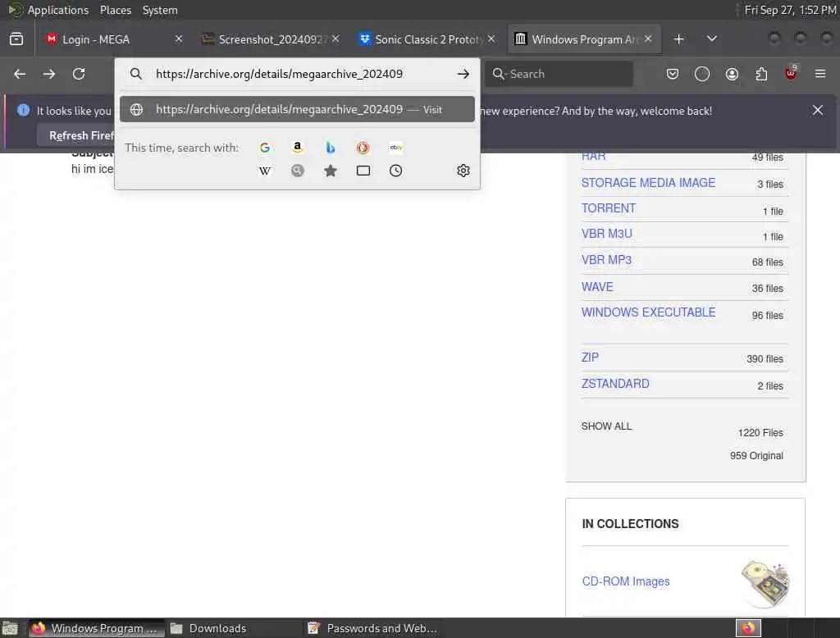The image size is (840, 638).
Task: Go forward one page
Action: pyautogui.click(x=48, y=74)
